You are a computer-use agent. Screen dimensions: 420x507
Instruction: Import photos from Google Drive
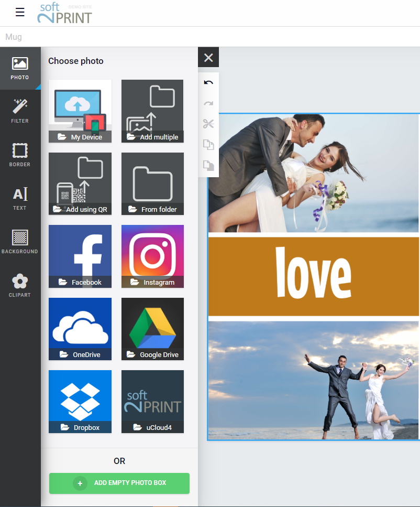[x=152, y=329]
